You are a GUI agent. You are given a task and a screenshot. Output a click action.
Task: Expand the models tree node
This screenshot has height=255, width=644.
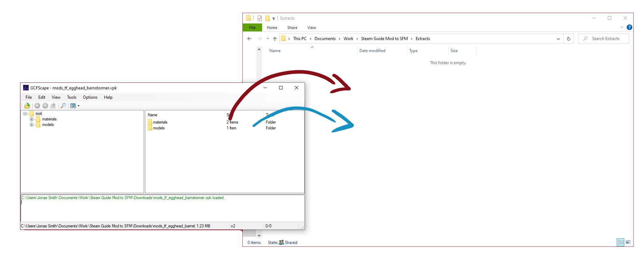[31, 125]
